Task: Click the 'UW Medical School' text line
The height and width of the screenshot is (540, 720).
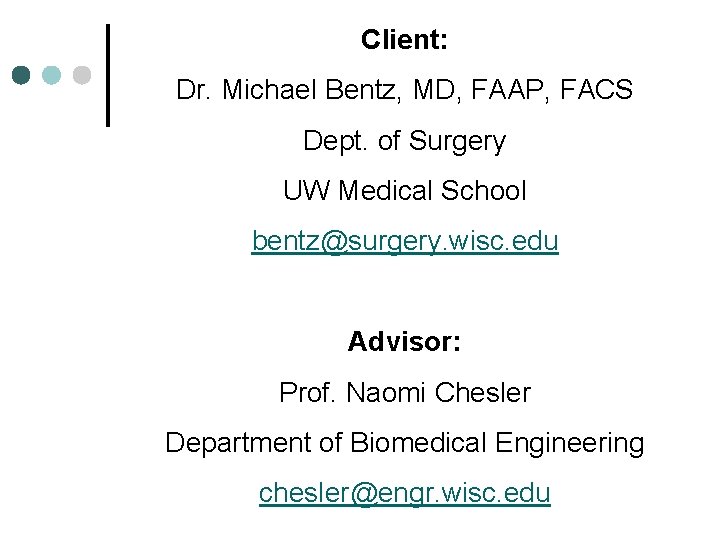Action: point(404,191)
